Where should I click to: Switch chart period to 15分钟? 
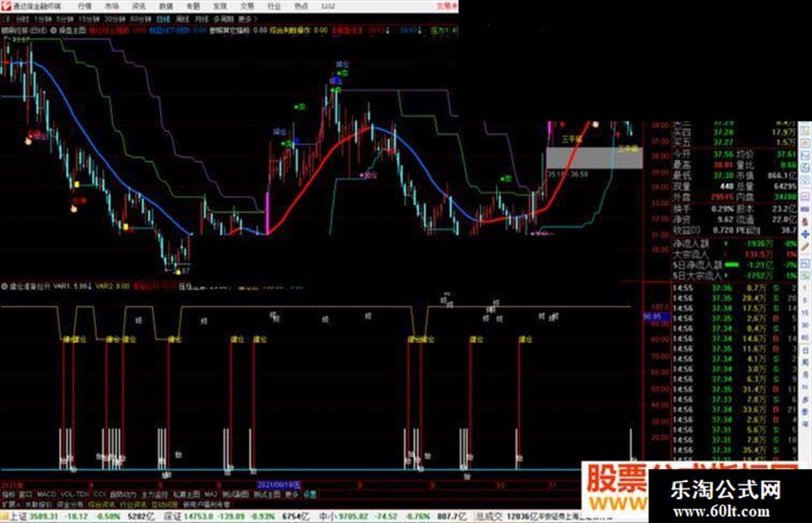click(89, 19)
